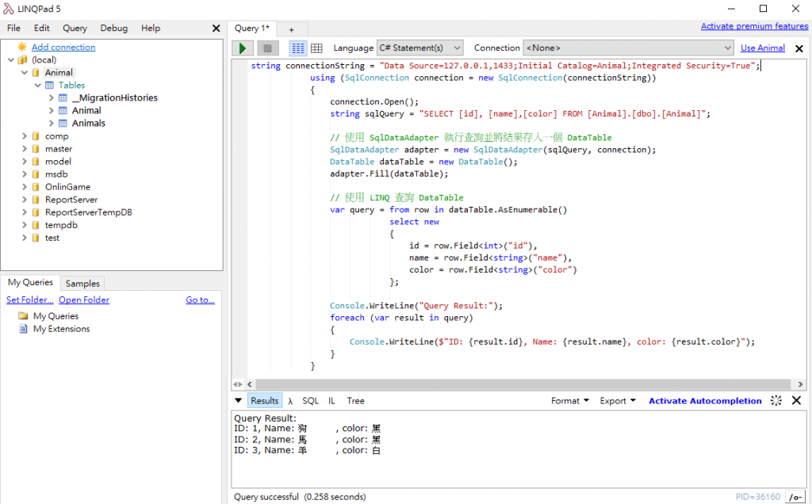Viewport: 812px width, 504px height.
Task: Click Activate premium features link
Action: [754, 27]
